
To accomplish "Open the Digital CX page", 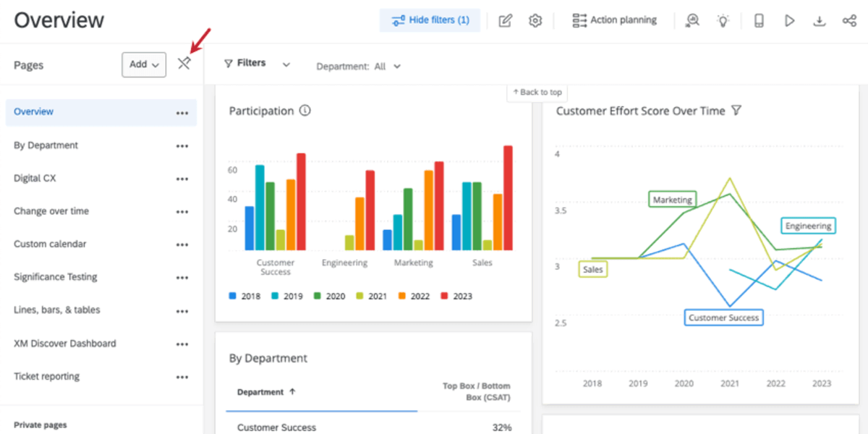I will coord(35,178).
